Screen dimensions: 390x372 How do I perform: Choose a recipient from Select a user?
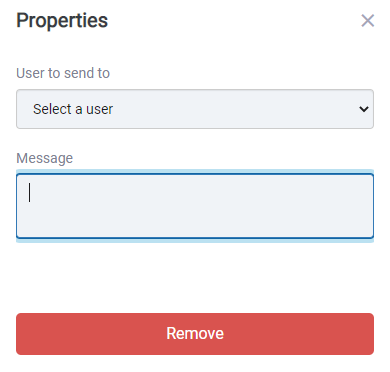(x=195, y=109)
